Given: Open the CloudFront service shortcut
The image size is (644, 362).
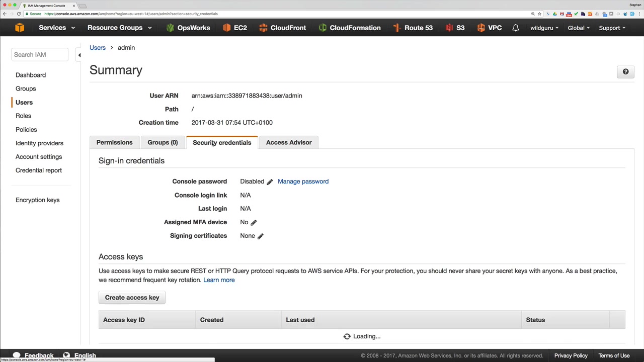Looking at the screenshot, I should pyautogui.click(x=282, y=28).
